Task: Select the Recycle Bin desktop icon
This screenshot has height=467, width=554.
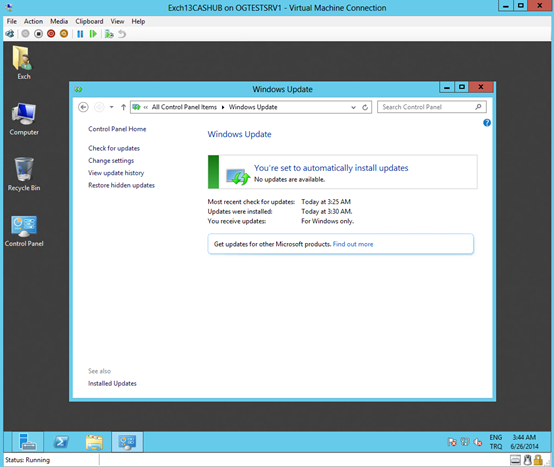Action: (x=24, y=175)
